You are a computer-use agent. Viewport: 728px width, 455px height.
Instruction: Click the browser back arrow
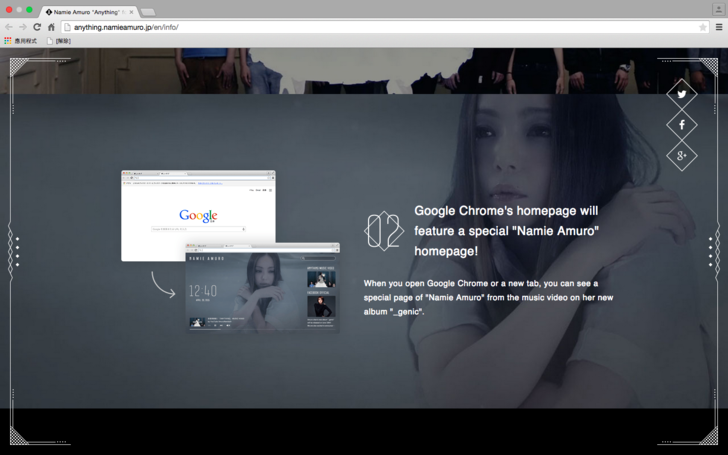click(x=9, y=27)
